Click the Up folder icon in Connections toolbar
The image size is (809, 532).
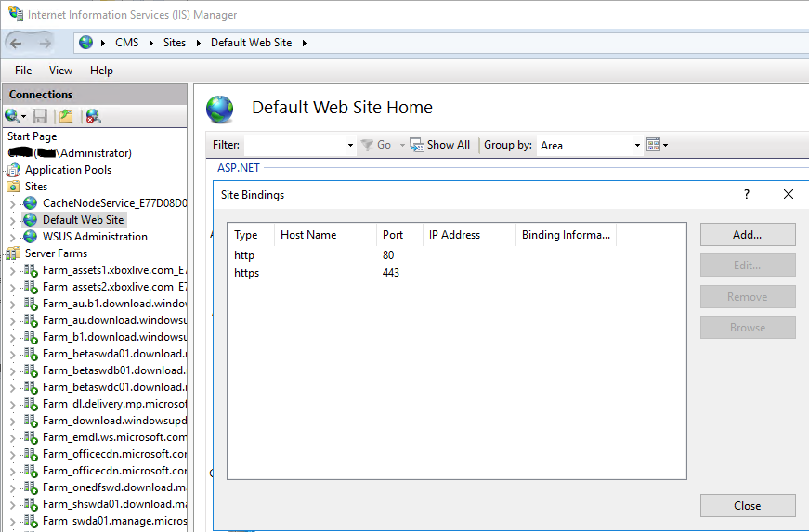point(66,116)
